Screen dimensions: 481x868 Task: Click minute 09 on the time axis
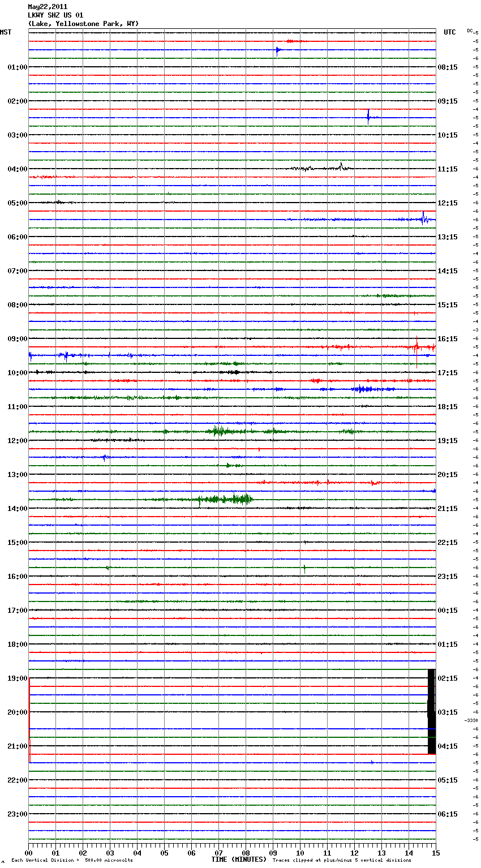(273, 852)
